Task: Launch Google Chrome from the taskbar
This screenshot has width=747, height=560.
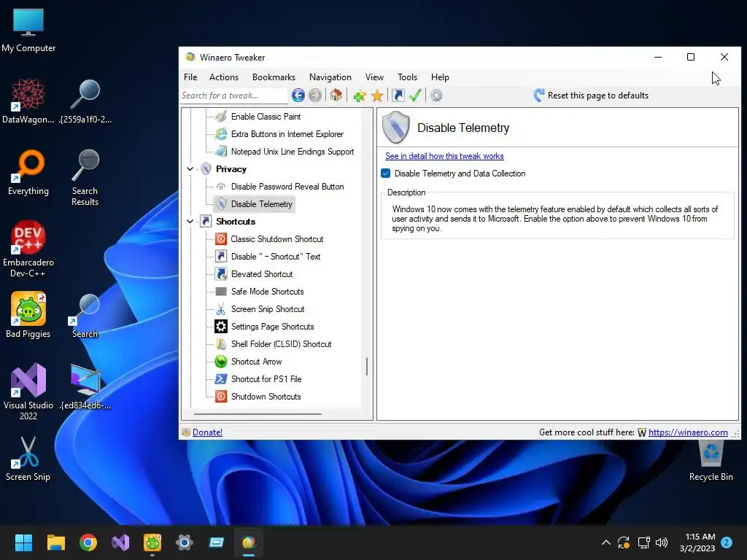Action: coord(88,542)
